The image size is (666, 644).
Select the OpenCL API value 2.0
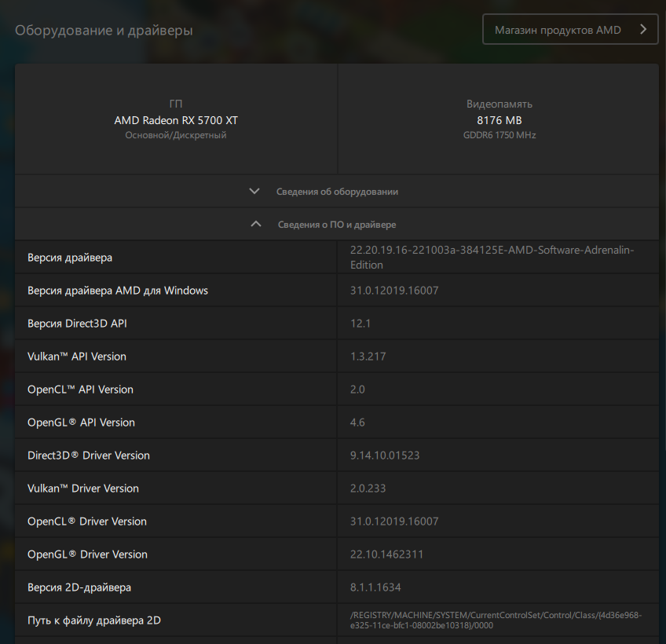point(357,390)
